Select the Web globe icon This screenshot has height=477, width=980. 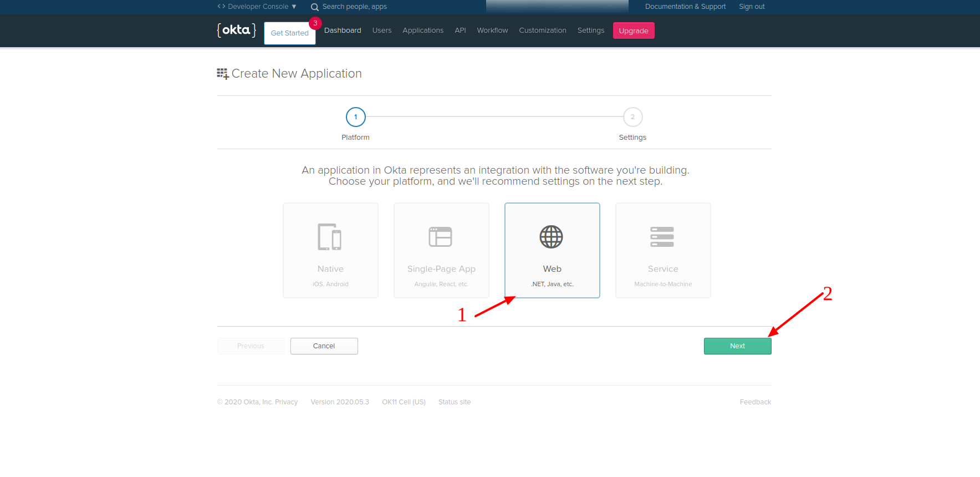(x=552, y=237)
